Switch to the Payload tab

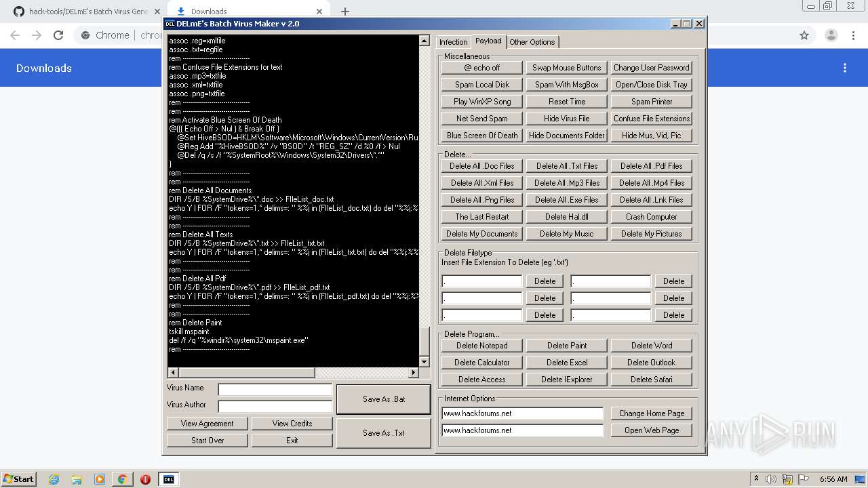pos(488,41)
